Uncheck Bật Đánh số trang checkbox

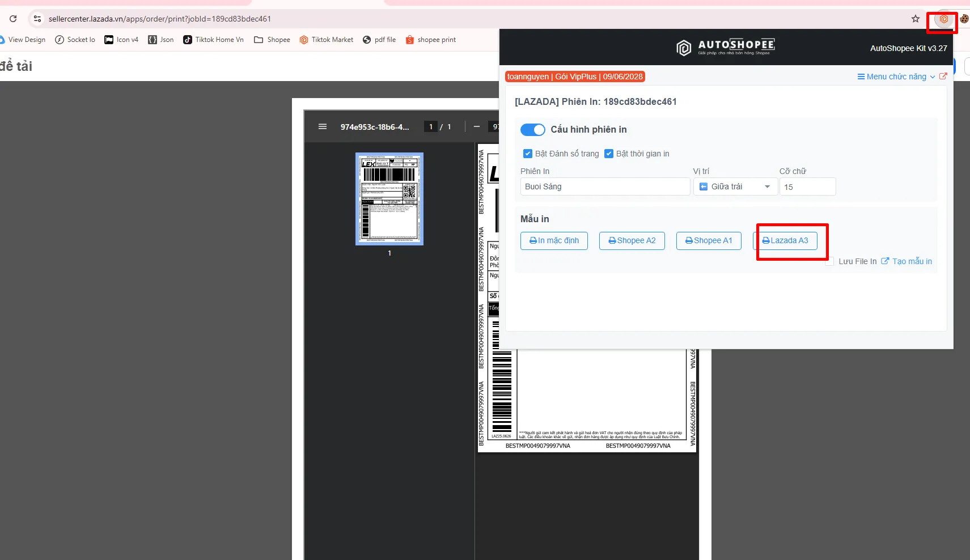[x=528, y=154]
